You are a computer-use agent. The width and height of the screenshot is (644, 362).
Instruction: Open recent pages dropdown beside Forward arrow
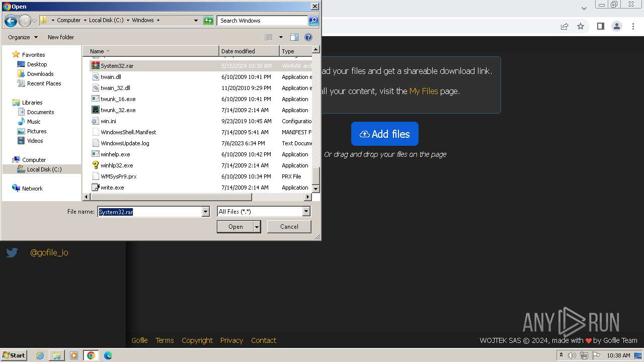pos(34,21)
